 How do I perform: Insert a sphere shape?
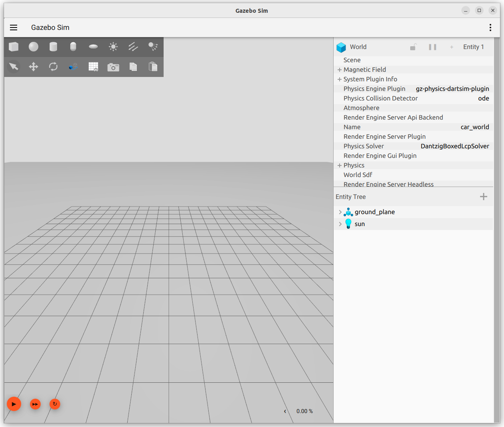pyautogui.click(x=34, y=47)
